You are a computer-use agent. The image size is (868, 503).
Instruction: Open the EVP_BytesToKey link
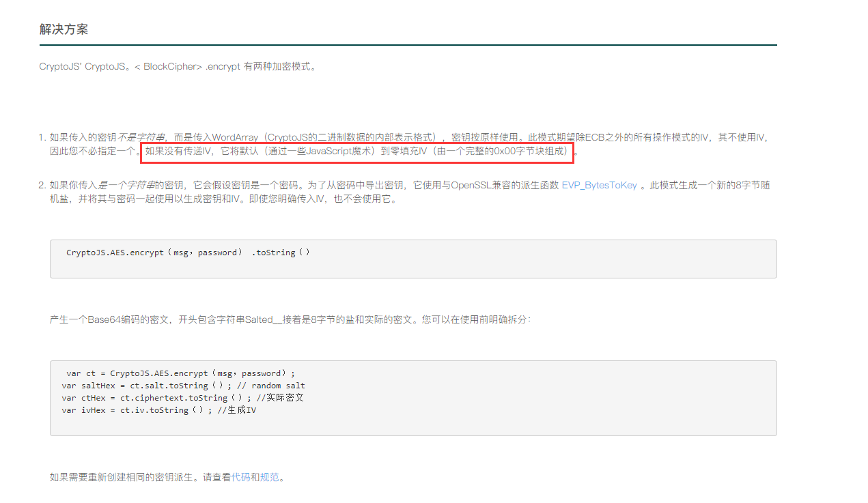599,185
